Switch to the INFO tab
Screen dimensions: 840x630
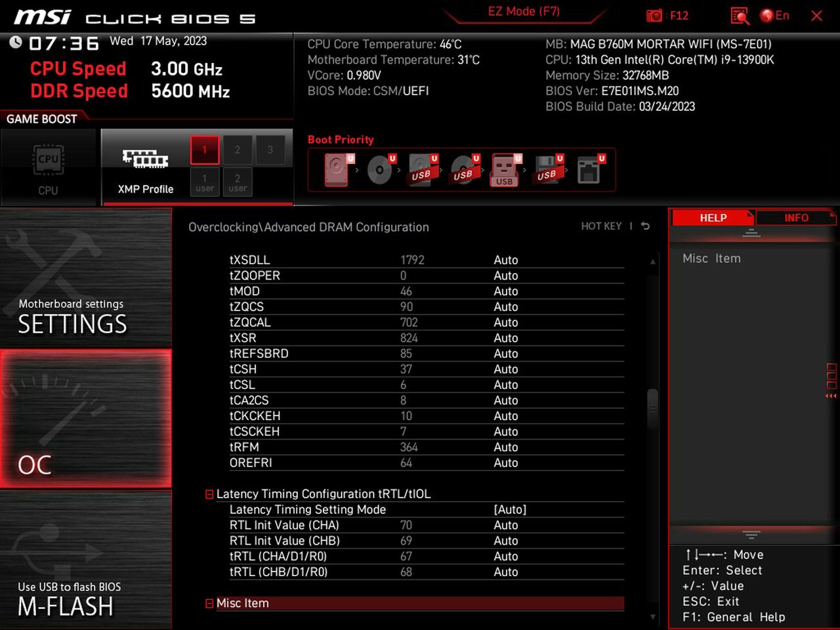point(796,218)
